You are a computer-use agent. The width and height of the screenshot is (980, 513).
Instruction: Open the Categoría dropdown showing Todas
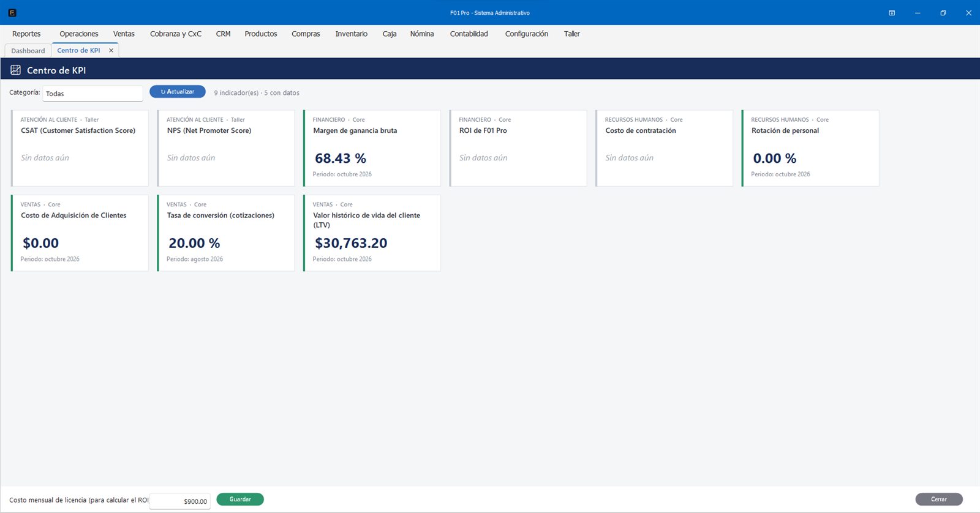click(x=92, y=94)
